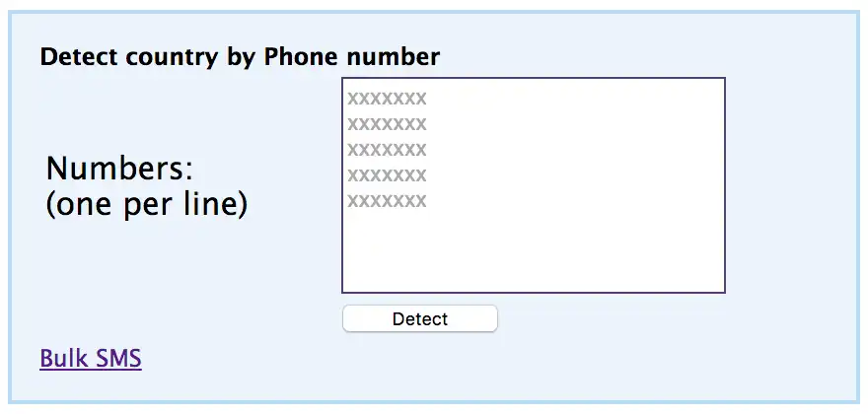
Task: Click the fifth xxxxxxx placeholder line
Action: click(387, 201)
